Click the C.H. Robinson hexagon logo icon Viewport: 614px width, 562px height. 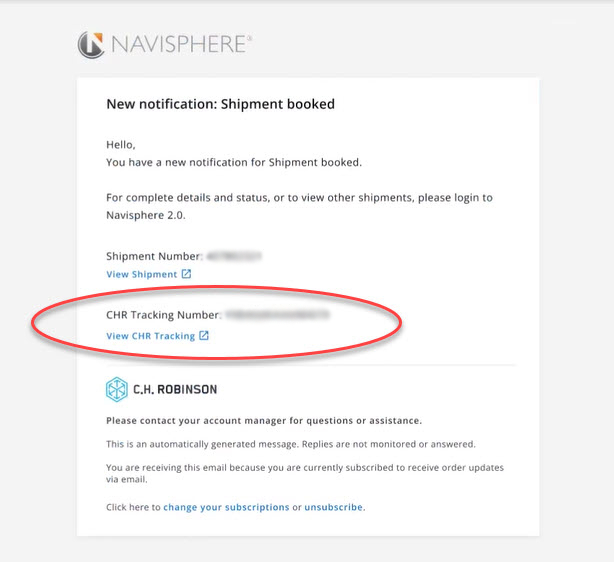116,389
